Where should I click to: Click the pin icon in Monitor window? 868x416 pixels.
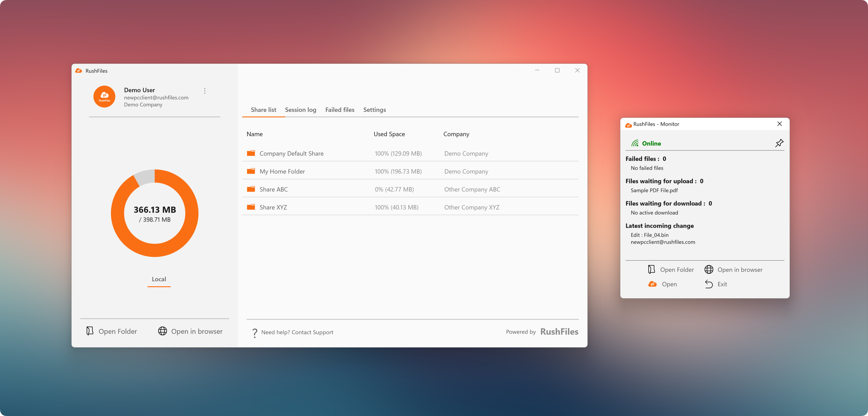(x=779, y=143)
